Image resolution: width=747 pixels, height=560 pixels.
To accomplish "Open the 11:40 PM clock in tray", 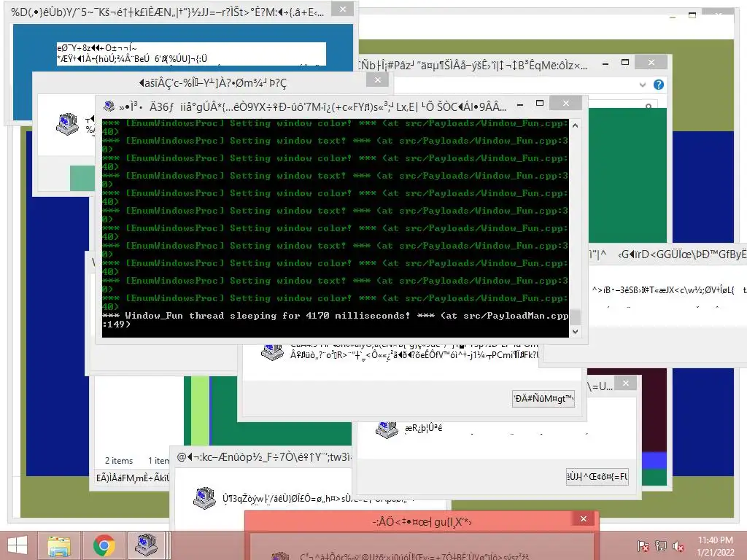I will (715, 546).
